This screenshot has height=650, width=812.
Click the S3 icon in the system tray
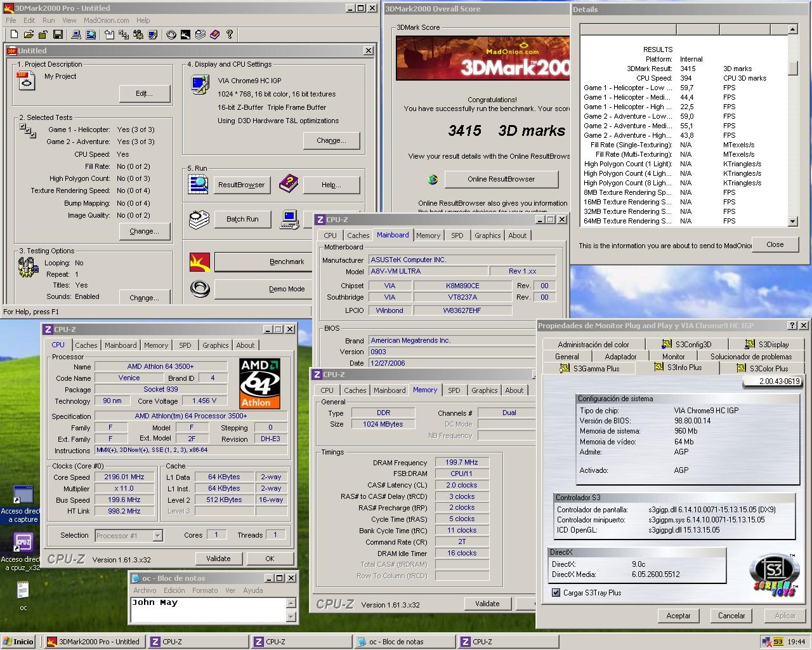pyautogui.click(x=778, y=642)
